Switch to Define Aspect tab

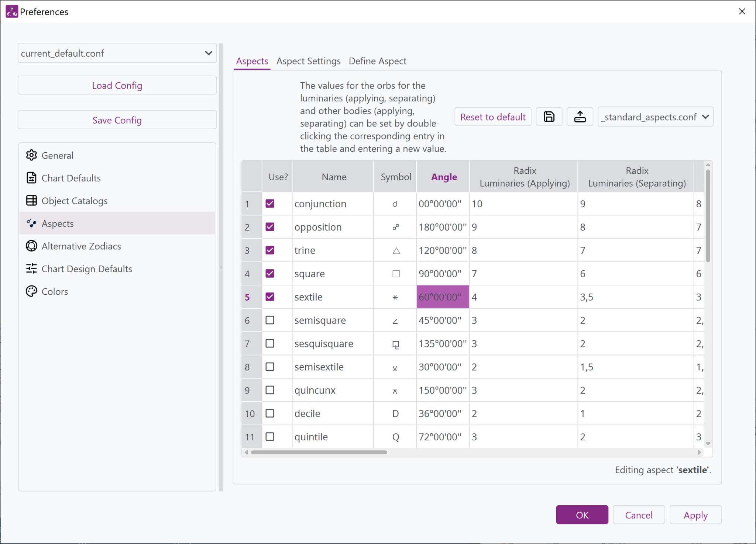click(377, 61)
